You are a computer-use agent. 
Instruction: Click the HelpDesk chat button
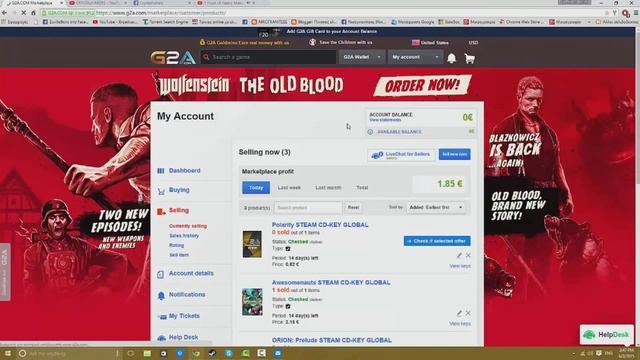[607, 335]
